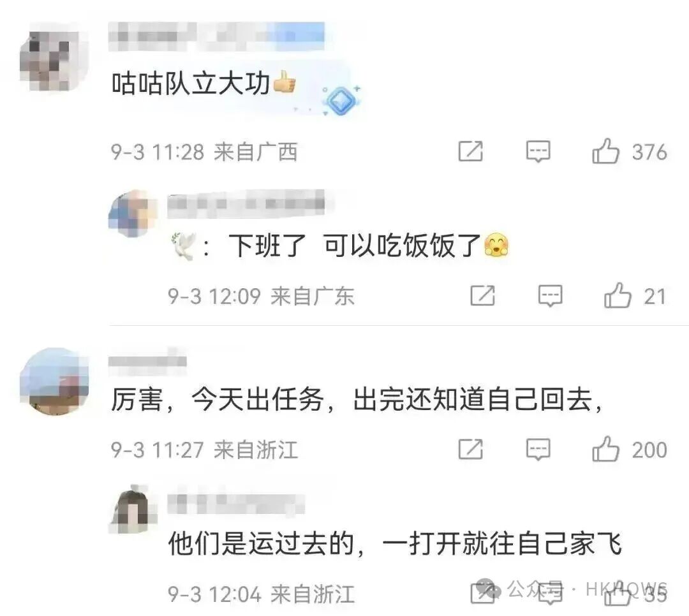This screenshot has height=616, width=689.
Task: Reply to the 咕咕队立大功 comment
Action: click(538, 152)
